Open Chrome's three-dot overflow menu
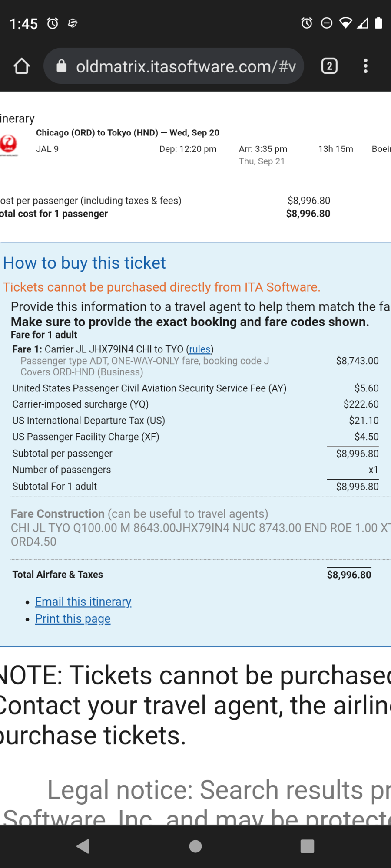The height and width of the screenshot is (868, 391). (x=366, y=66)
